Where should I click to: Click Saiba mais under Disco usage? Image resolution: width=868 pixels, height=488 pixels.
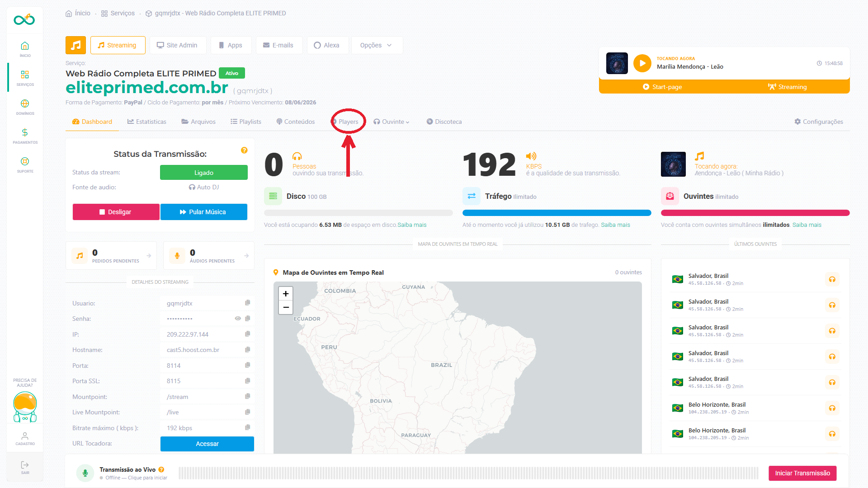click(412, 225)
